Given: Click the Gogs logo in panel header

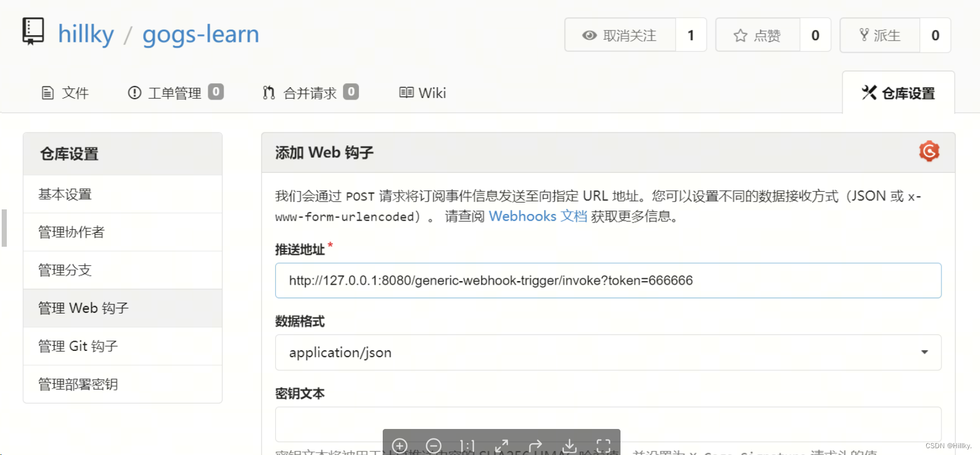Looking at the screenshot, I should (929, 151).
